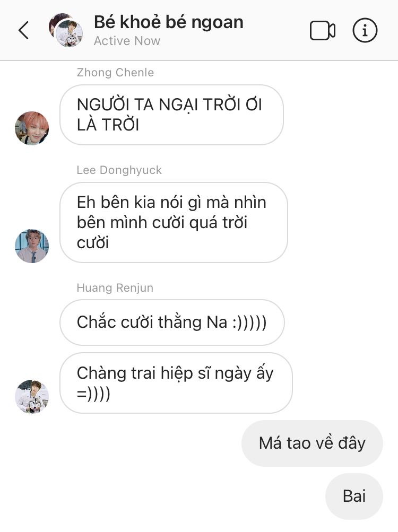Select sent message Má tao về đây

pos(312,443)
